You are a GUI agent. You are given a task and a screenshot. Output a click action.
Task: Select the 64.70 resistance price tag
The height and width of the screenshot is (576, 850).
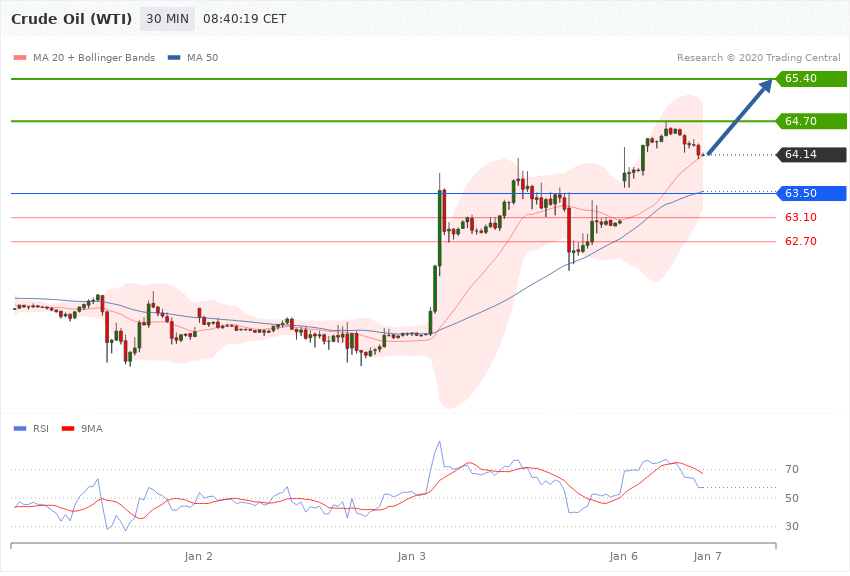click(x=812, y=121)
